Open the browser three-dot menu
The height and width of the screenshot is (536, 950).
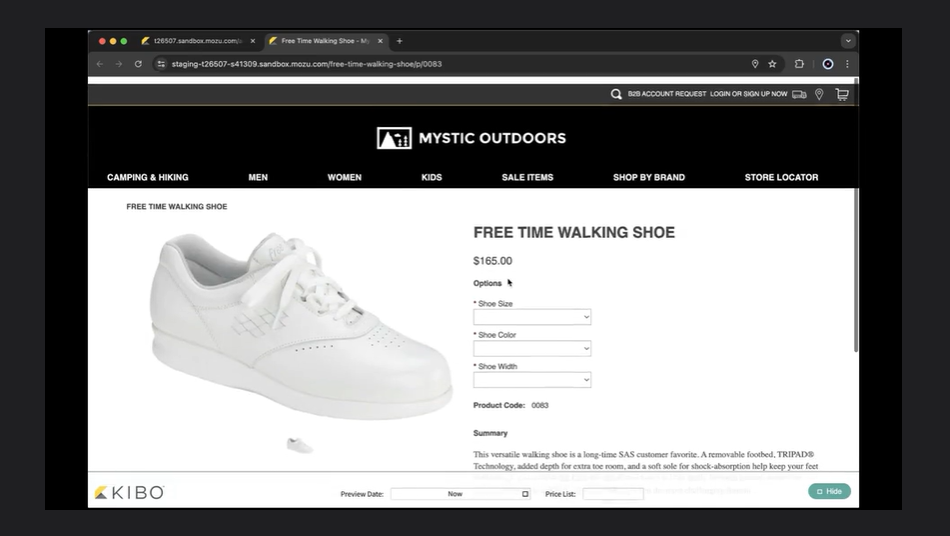click(x=847, y=64)
